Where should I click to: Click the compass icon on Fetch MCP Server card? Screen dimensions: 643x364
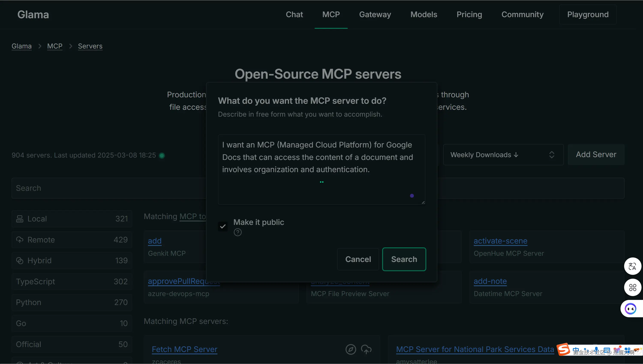coord(351,349)
